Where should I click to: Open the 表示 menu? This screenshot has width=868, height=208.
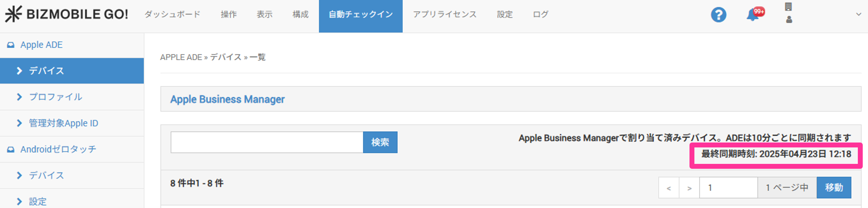(264, 14)
